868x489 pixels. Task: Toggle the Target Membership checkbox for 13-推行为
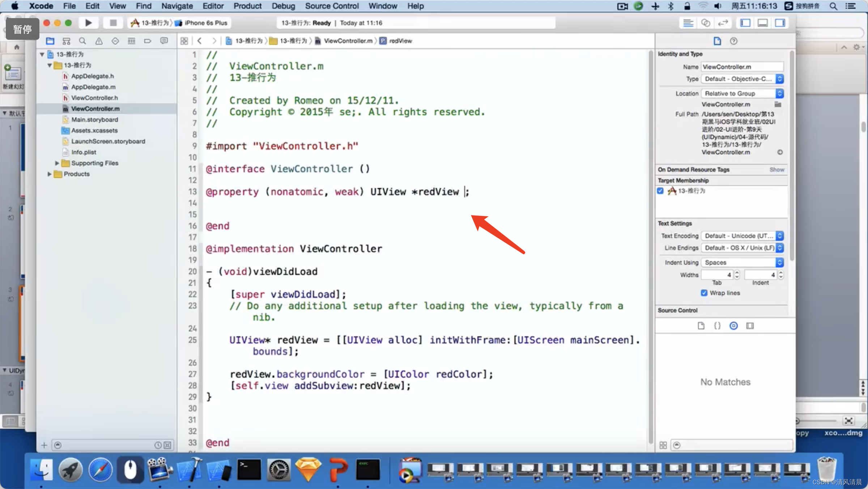(660, 190)
